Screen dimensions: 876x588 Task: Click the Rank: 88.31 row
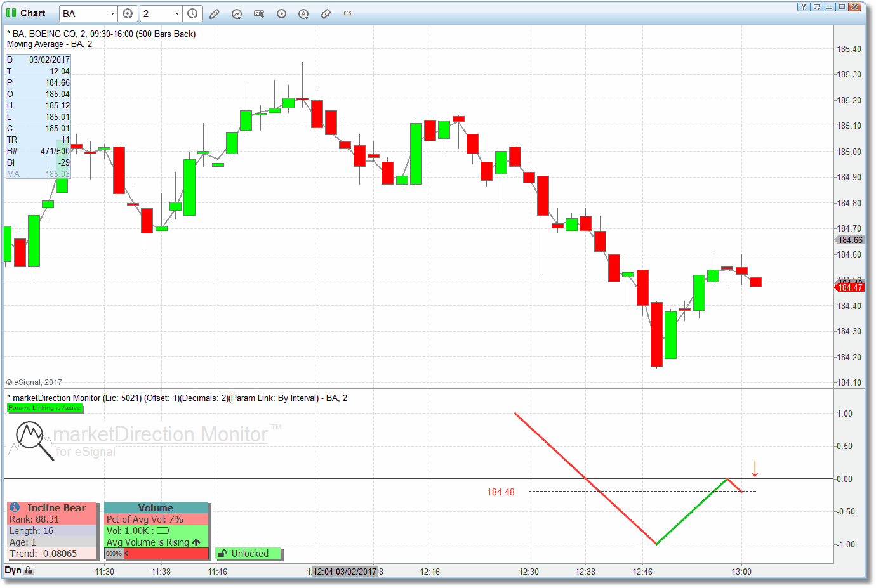pos(52,519)
